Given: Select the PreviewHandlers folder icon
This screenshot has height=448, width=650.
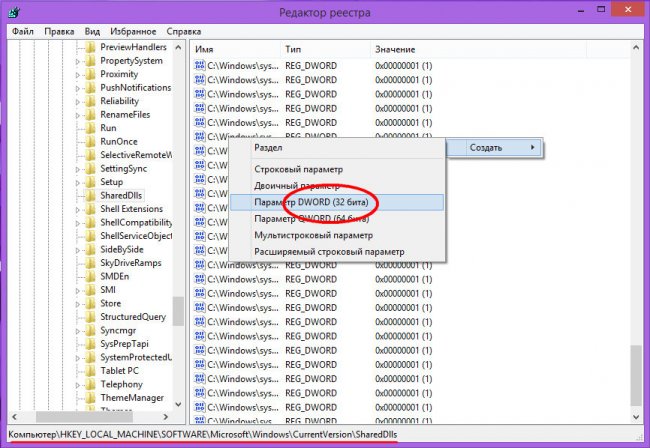Looking at the screenshot, I should click(90, 47).
